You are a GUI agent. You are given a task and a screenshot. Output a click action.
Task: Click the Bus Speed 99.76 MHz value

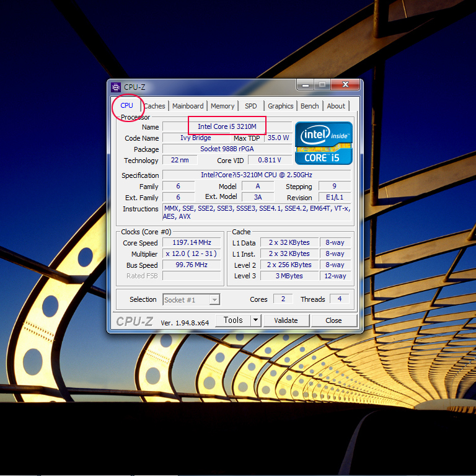tap(192, 265)
